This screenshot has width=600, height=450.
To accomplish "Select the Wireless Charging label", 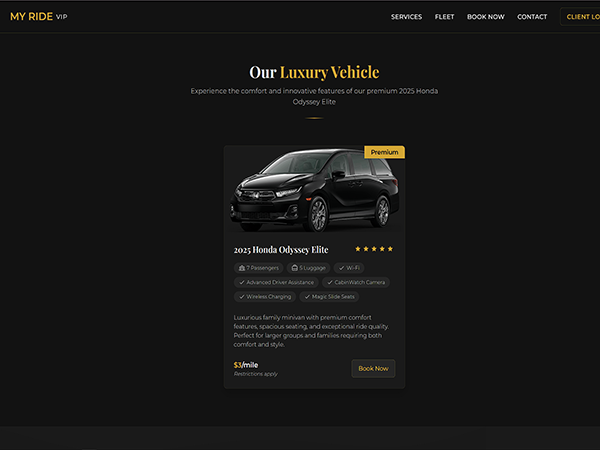I will click(x=269, y=297).
